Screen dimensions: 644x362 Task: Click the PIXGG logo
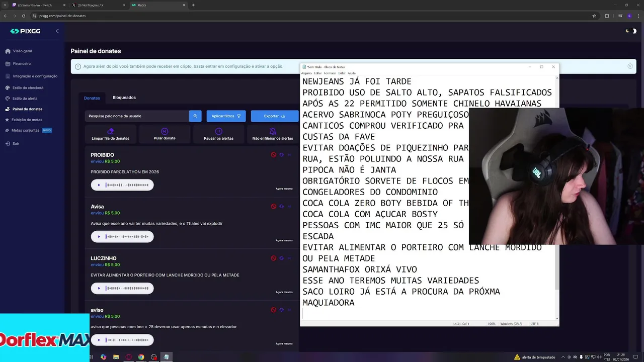tap(25, 31)
